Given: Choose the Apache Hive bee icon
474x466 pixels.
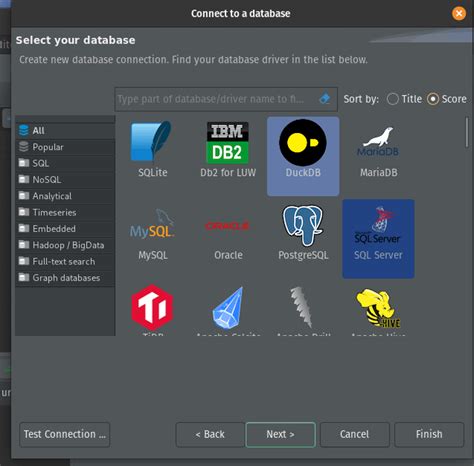Looking at the screenshot, I should [x=378, y=308].
